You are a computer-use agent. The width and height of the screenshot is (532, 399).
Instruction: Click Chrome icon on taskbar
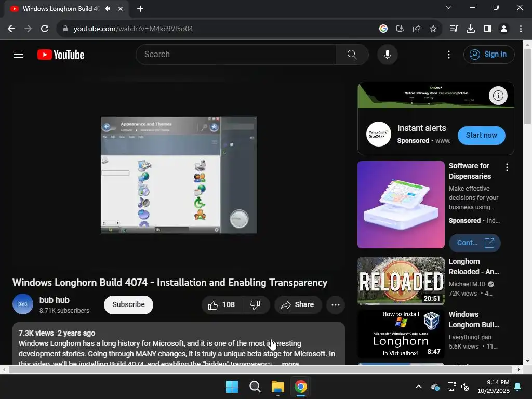coord(301,387)
